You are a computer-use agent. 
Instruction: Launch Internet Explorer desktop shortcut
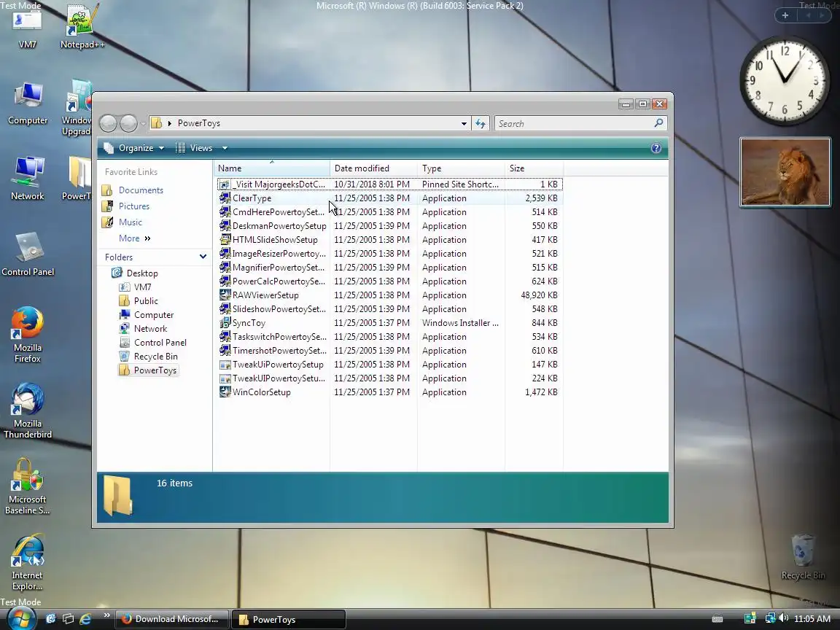point(27,562)
